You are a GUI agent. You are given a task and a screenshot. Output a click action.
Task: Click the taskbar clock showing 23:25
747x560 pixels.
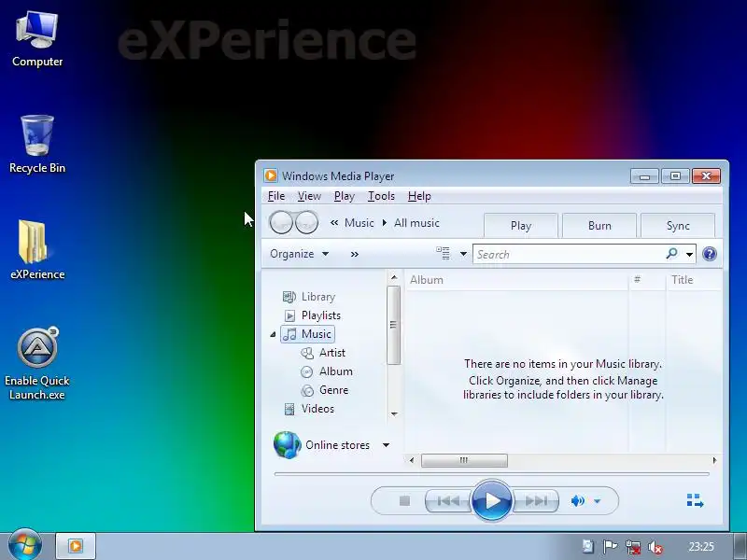click(701, 547)
